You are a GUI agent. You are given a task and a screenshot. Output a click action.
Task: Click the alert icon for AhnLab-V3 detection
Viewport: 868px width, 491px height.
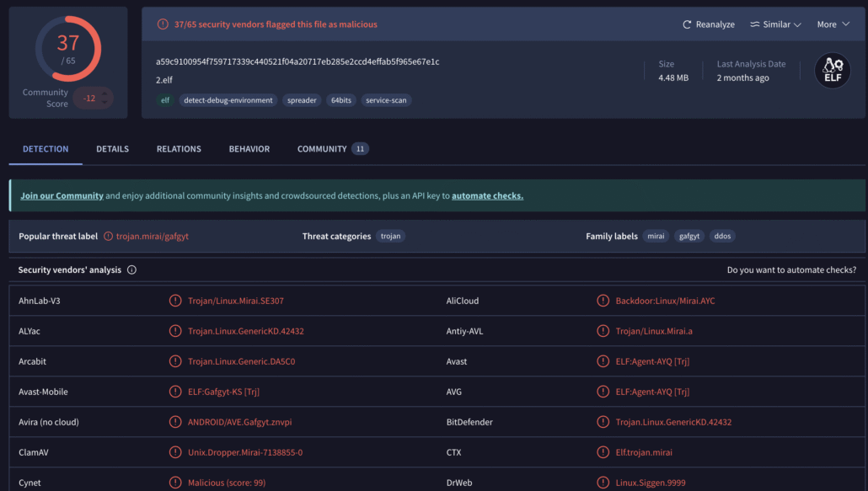click(175, 301)
